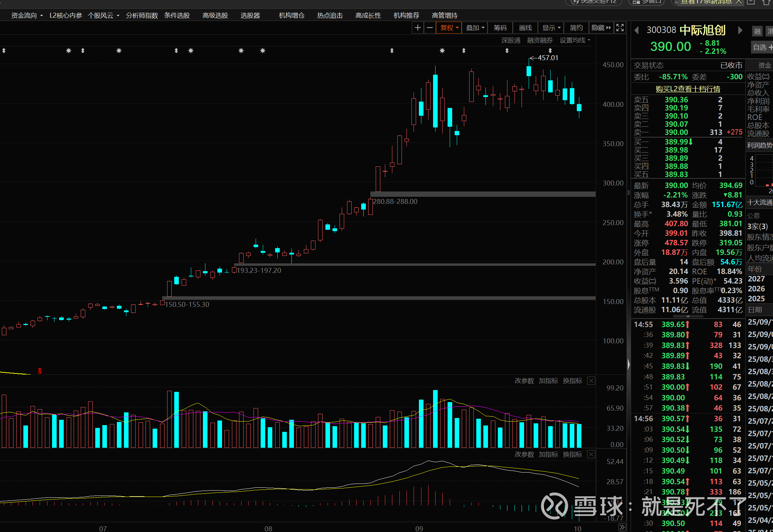
Task: Close the MACD indicator panel
Action: 591,454
